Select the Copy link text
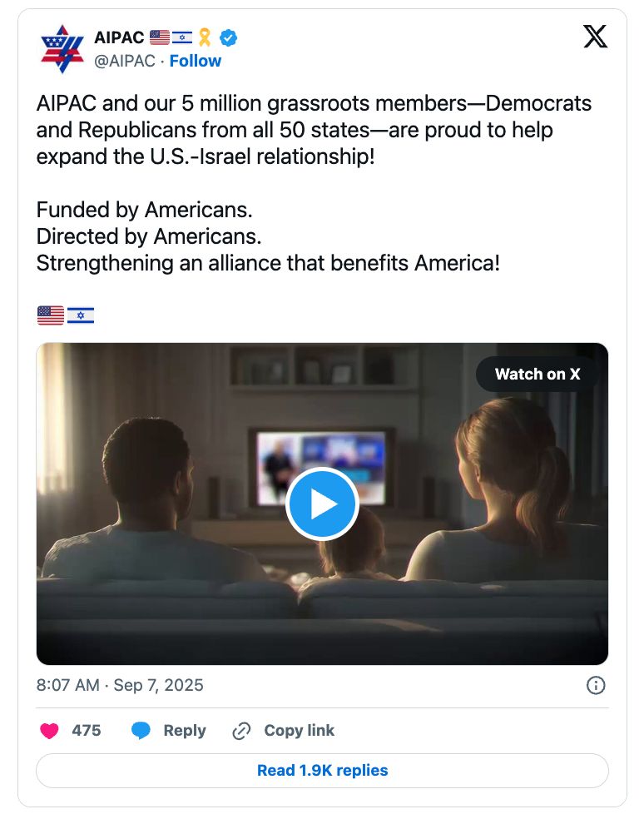The image size is (644, 824). point(299,731)
